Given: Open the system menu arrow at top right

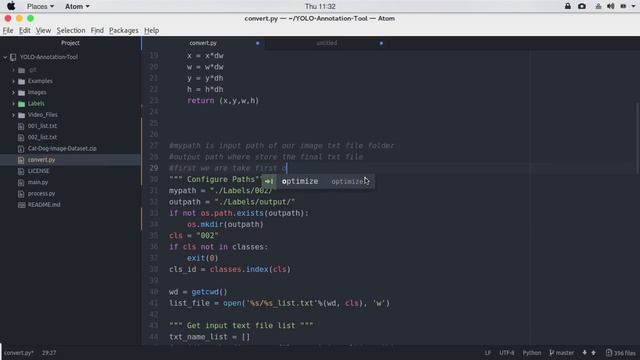Looking at the screenshot, I should coord(633,7).
